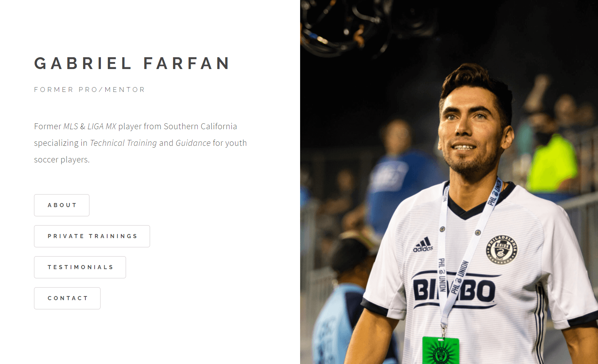Click the italic MLS text
Viewport: 598px width, 364px height.
pyautogui.click(x=71, y=126)
